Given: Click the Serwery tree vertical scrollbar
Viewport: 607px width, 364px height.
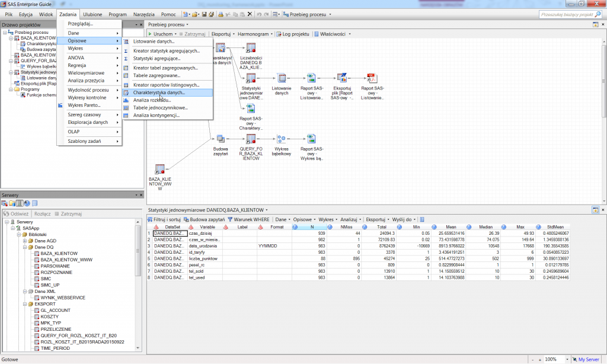Looking at the screenshot, I should pyautogui.click(x=138, y=285).
